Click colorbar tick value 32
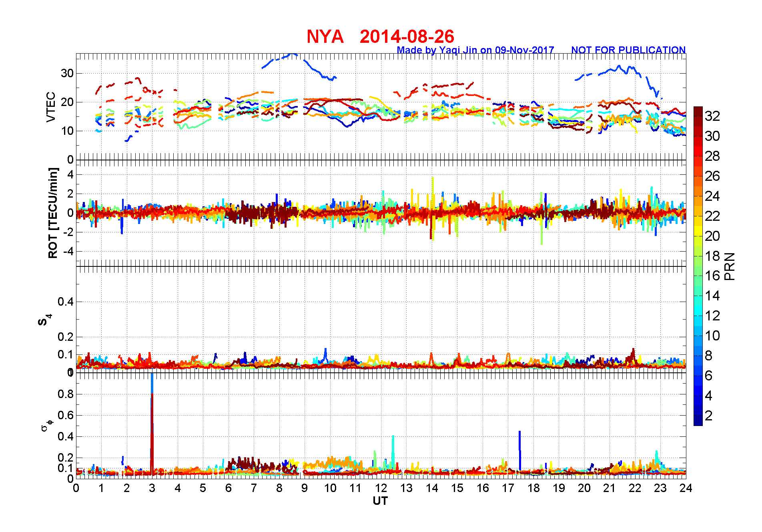The height and width of the screenshot is (532, 762). click(712, 116)
